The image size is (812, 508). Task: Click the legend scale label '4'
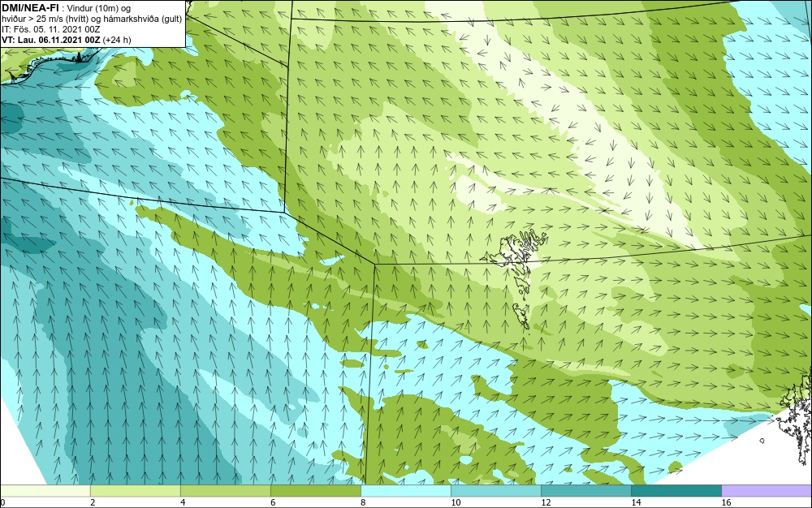pyautogui.click(x=183, y=502)
